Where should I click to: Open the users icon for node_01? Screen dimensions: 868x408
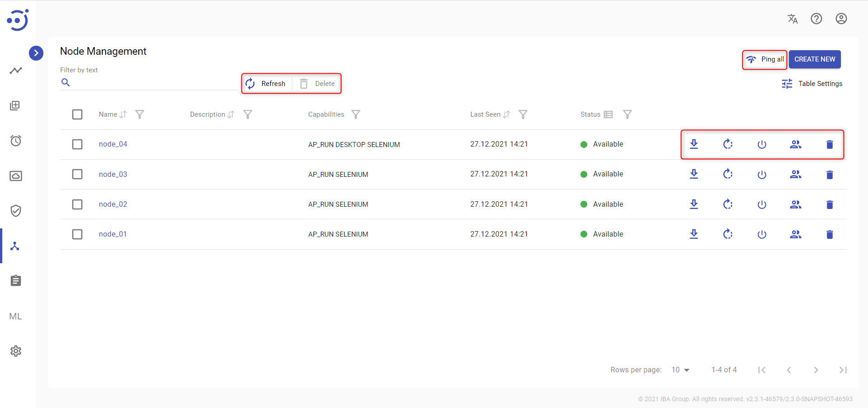(x=796, y=234)
